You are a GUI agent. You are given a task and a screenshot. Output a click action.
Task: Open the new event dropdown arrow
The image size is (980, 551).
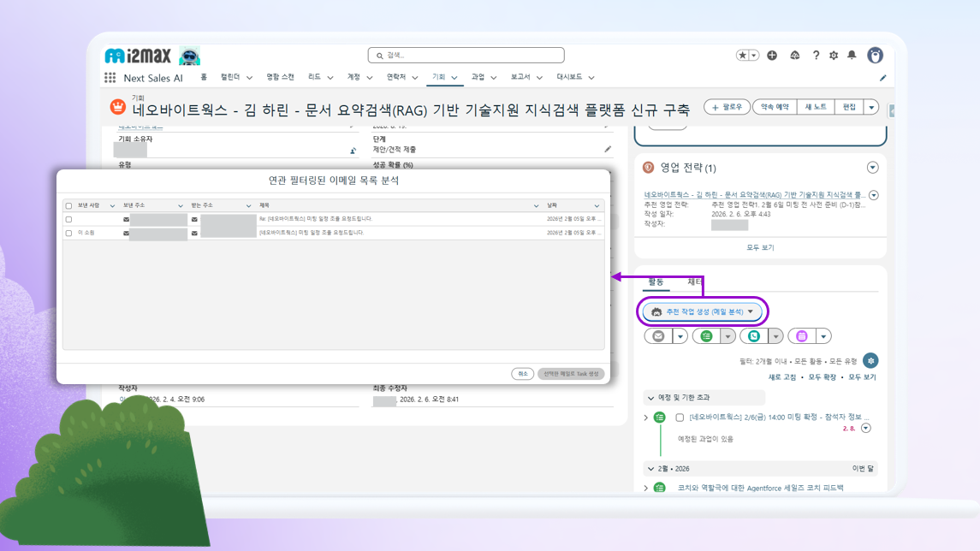pos(823,336)
